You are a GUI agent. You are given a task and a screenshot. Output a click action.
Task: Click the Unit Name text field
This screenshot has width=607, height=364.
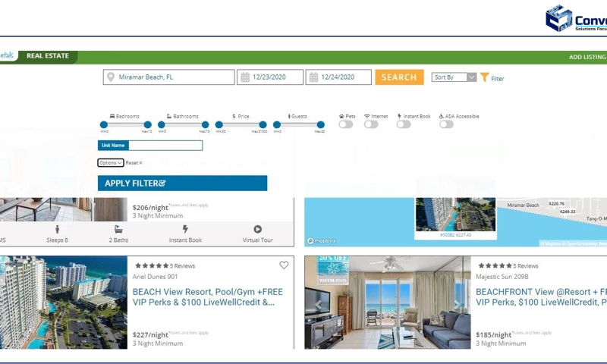[x=165, y=146]
